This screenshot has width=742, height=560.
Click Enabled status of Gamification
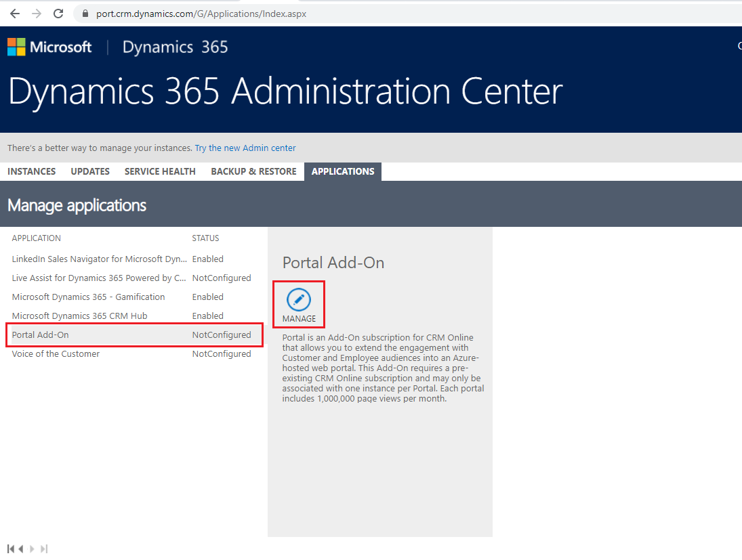pyautogui.click(x=208, y=297)
